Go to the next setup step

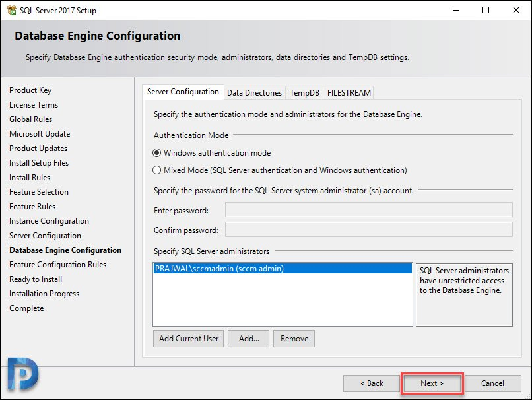(x=432, y=383)
